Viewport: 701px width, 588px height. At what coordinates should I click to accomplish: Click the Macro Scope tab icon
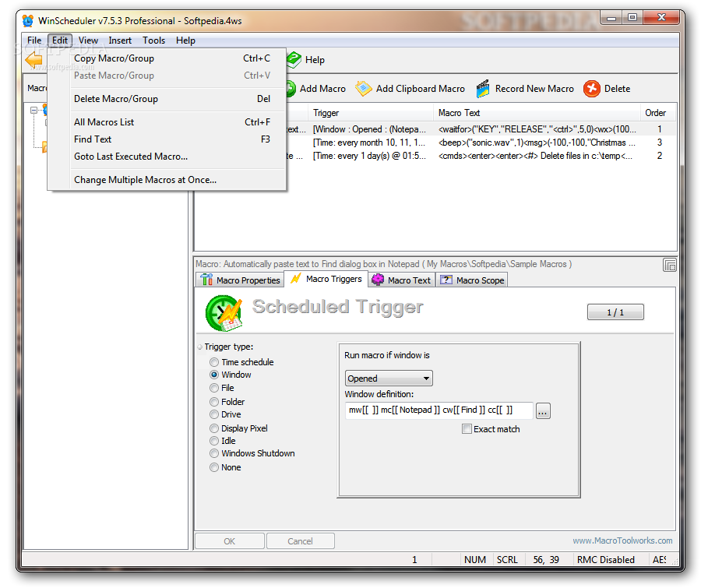pyautogui.click(x=446, y=280)
